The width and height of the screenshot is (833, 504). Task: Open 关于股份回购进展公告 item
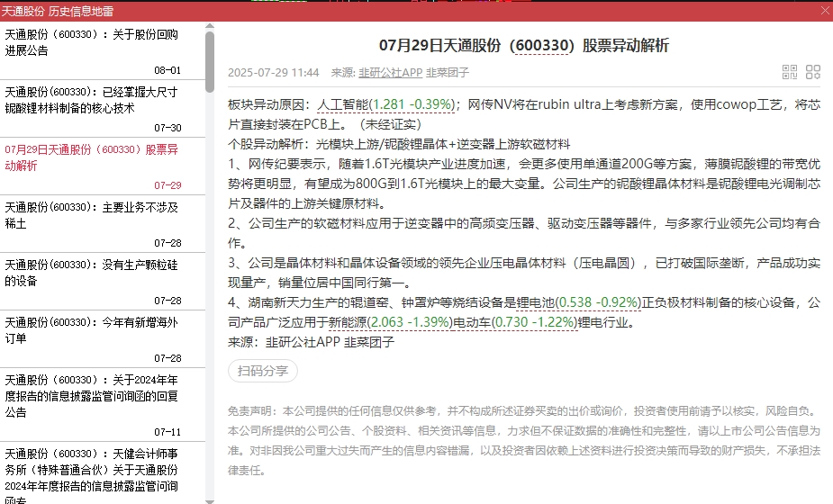tap(103, 51)
